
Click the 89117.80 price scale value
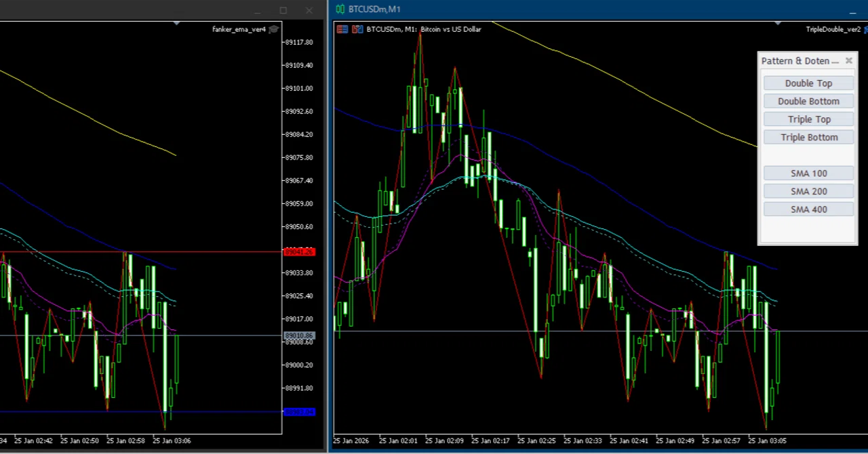(299, 42)
